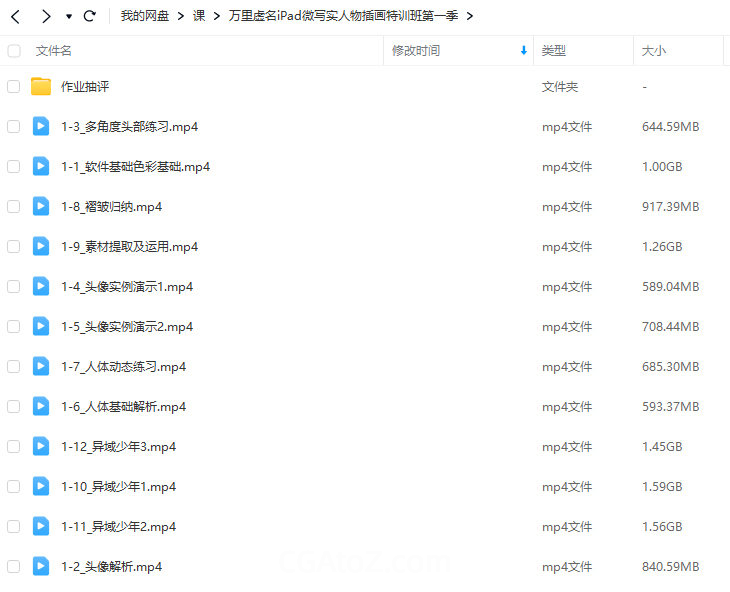730x592 pixels.
Task: Open file 1-9_素材提取及运用.mp4
Action: coord(129,246)
